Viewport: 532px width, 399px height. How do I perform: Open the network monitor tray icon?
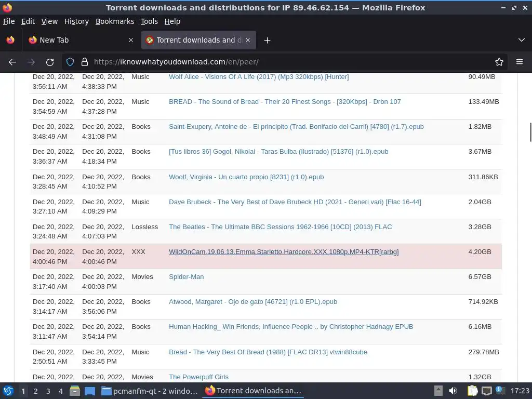[x=486, y=391]
